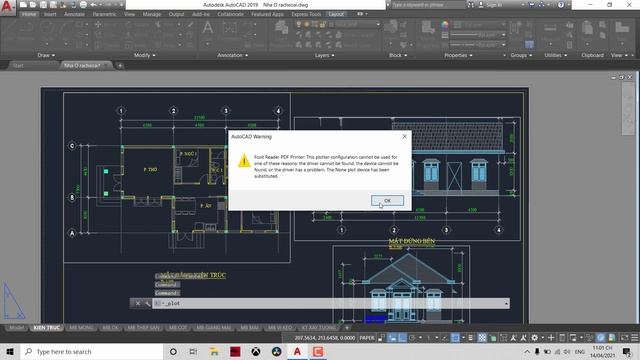Viewport: 640px width, 360px height.
Task: Click the blue Hardware Acceleration status icon
Action: (600, 338)
